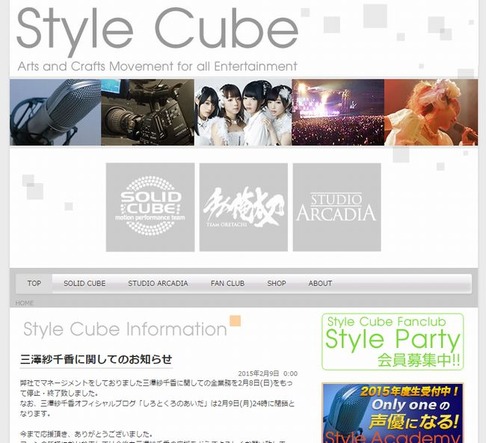
Task: Open the Solid Cube logo tile
Action: (150, 207)
